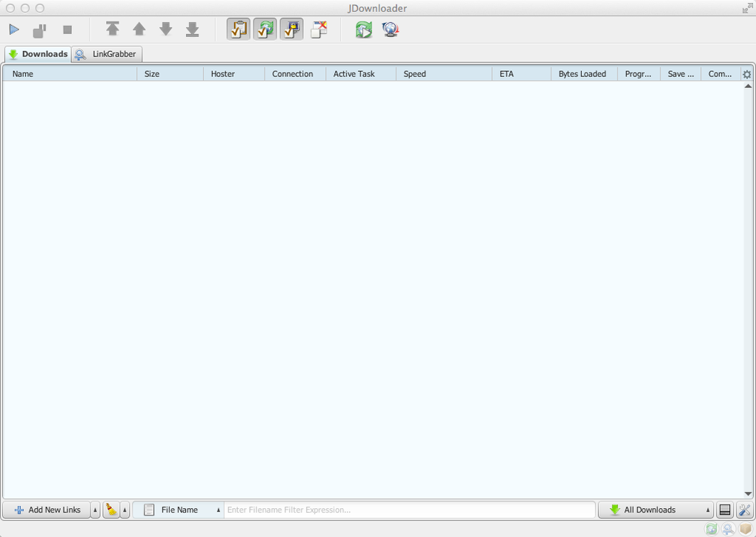Click the scrollbar down arrow

(748, 493)
